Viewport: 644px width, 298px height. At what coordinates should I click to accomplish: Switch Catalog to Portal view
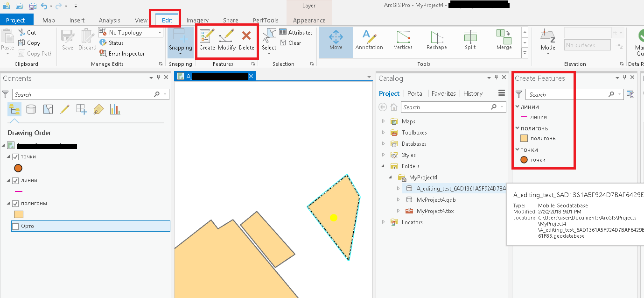tap(415, 93)
